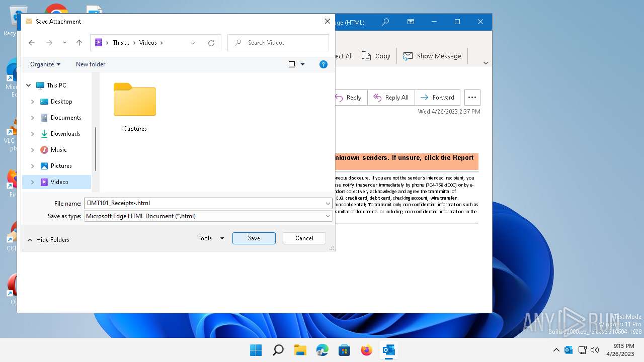Viewport: 644px width, 362px height.
Task: Click Outlook icon in system tray
Action: coord(569,350)
